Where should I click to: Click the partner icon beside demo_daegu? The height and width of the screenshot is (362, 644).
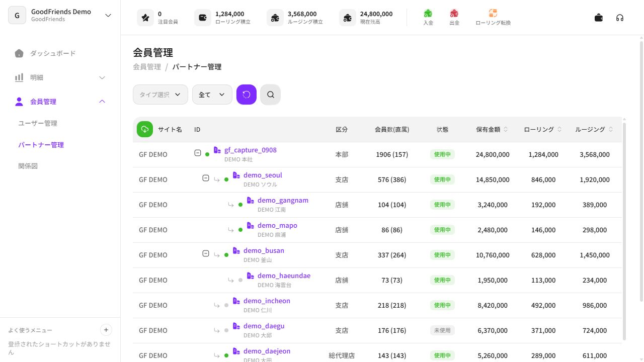[236, 326]
